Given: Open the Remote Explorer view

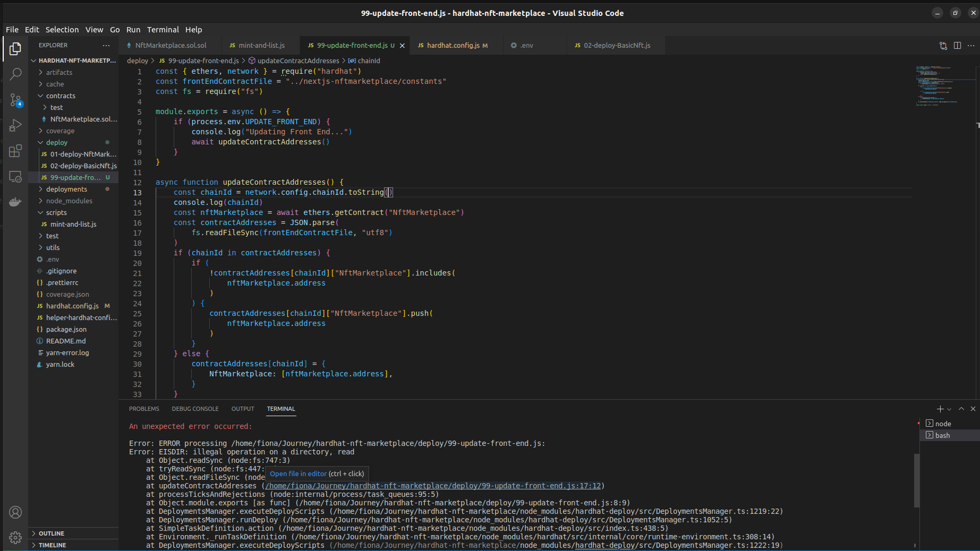Looking at the screenshot, I should [x=15, y=176].
